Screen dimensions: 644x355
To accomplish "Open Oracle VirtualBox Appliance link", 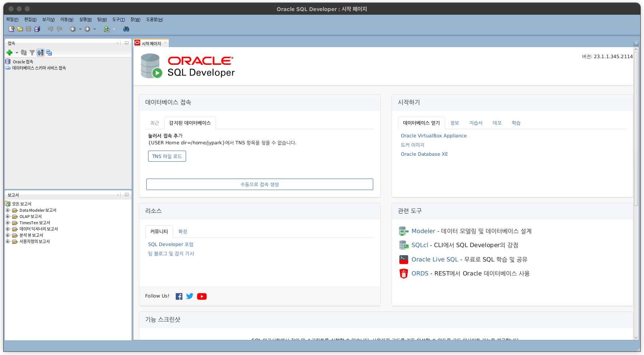I will pyautogui.click(x=434, y=136).
